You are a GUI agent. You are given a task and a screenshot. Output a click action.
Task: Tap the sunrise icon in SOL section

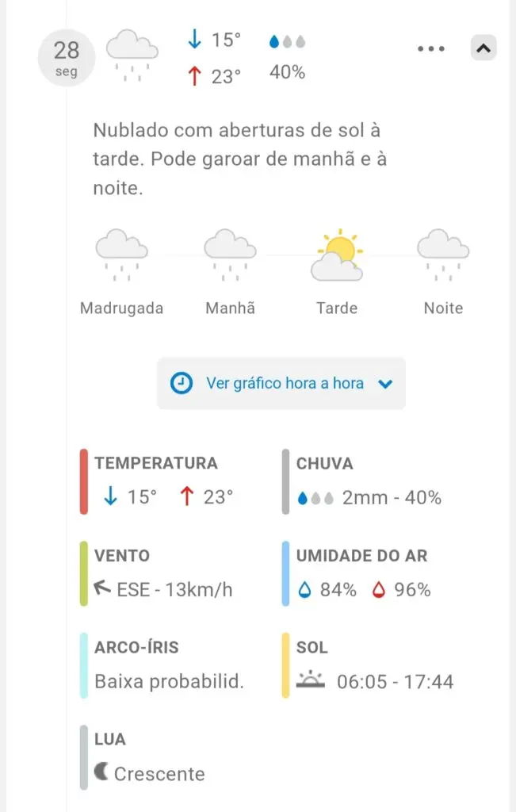(x=311, y=680)
